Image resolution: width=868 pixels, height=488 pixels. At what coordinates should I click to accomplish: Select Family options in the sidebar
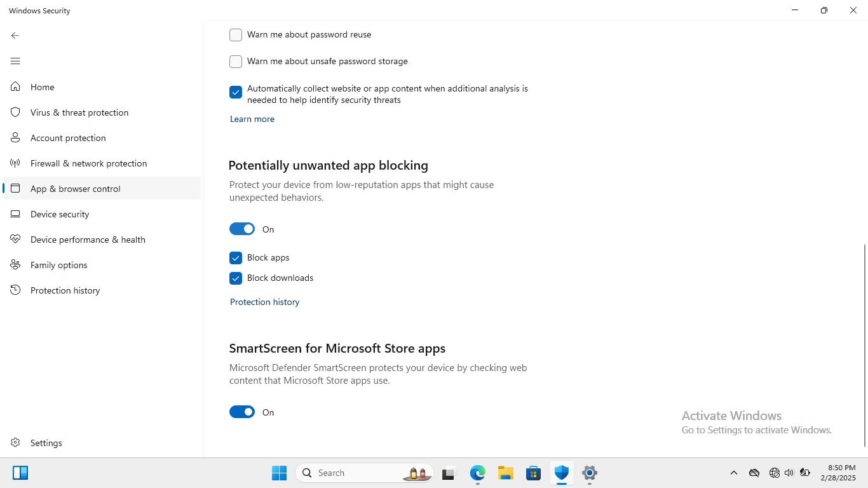coord(58,265)
